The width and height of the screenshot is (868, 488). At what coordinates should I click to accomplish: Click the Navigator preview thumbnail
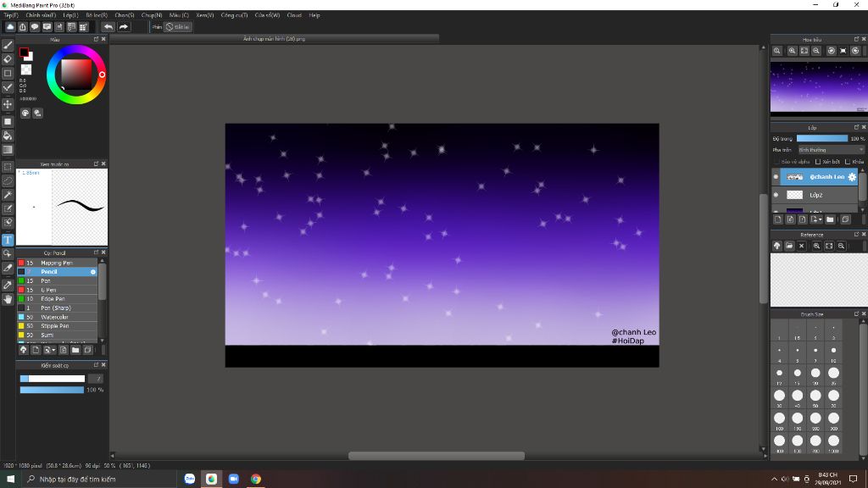pyautogui.click(x=819, y=87)
